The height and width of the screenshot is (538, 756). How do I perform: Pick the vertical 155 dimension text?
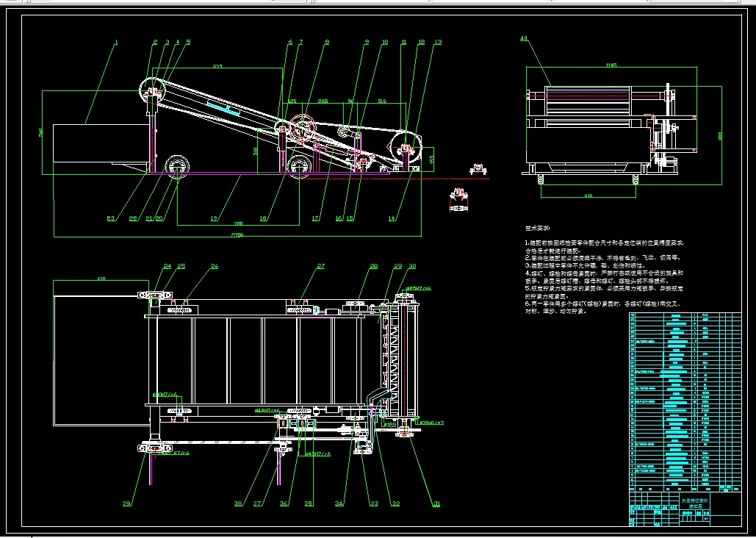pyautogui.click(x=431, y=158)
